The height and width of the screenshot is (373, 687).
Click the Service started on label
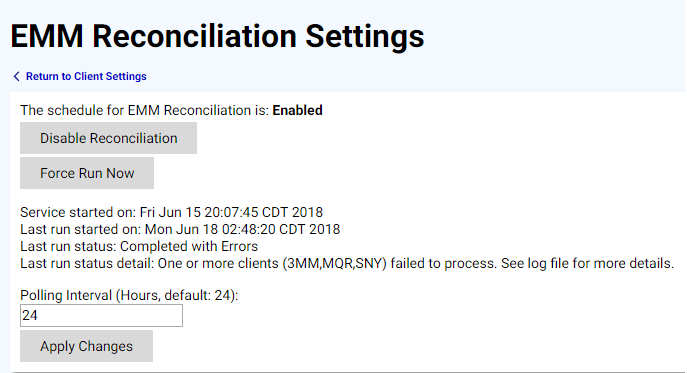point(78,212)
